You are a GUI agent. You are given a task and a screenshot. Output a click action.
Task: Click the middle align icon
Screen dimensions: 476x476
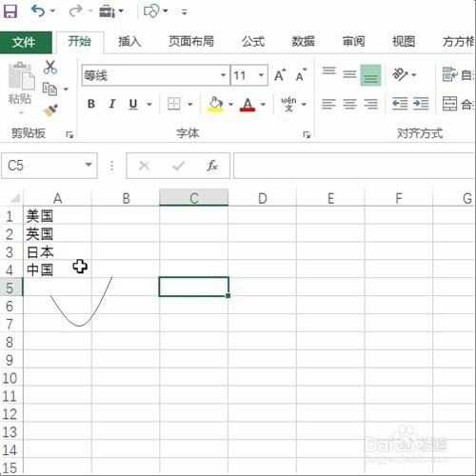coord(349,75)
